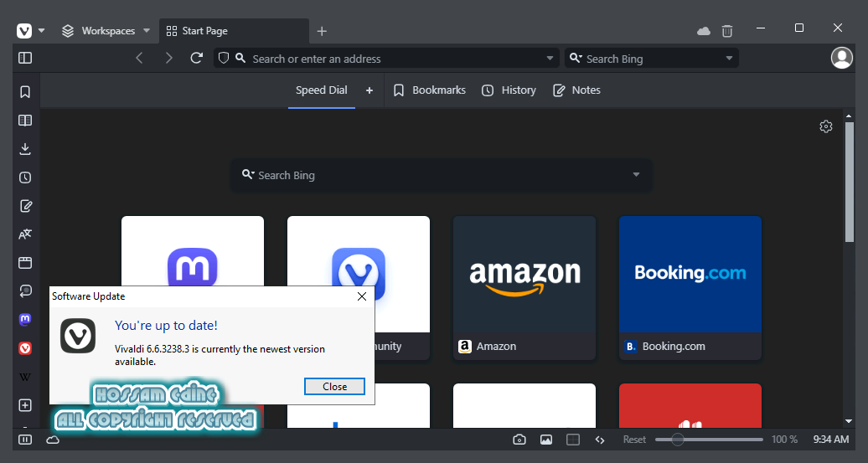Image resolution: width=868 pixels, height=463 pixels.
Task: Open the page actions code icon
Action: (600, 440)
